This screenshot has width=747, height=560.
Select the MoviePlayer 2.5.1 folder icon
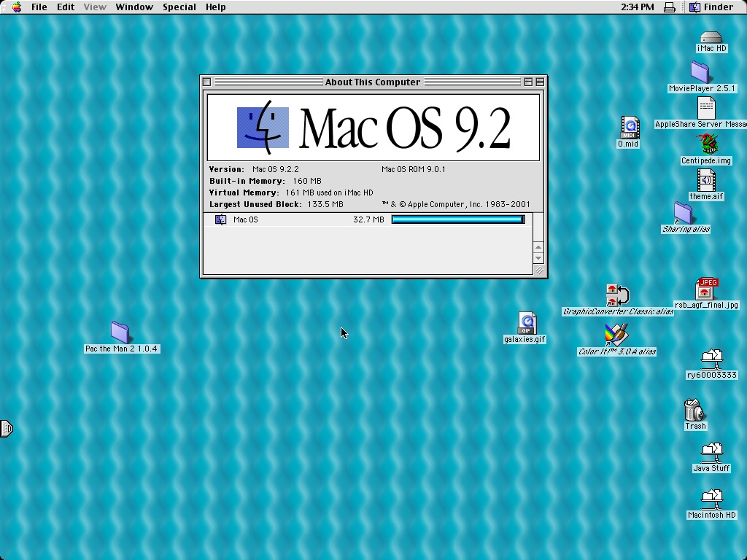(x=700, y=72)
